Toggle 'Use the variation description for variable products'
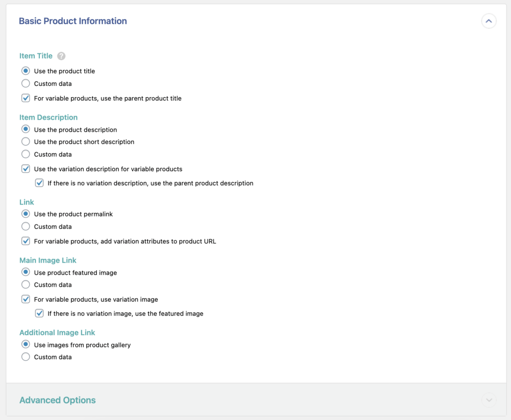The width and height of the screenshot is (511, 420). [x=25, y=169]
